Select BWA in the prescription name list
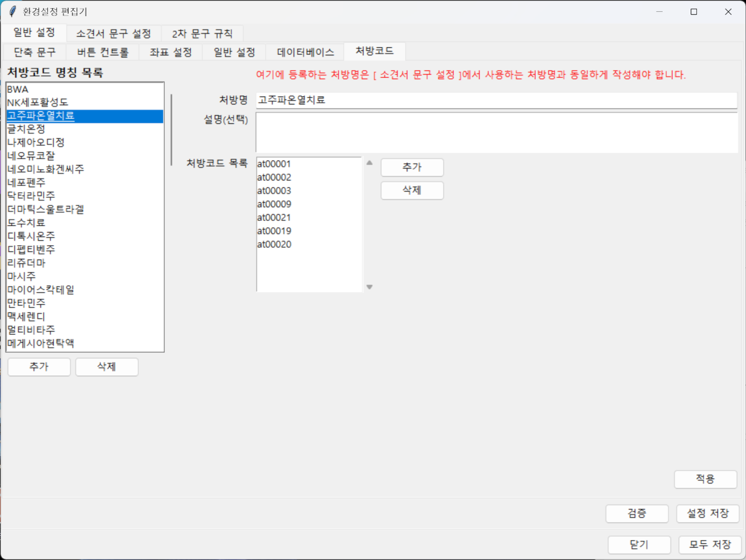 coord(18,89)
